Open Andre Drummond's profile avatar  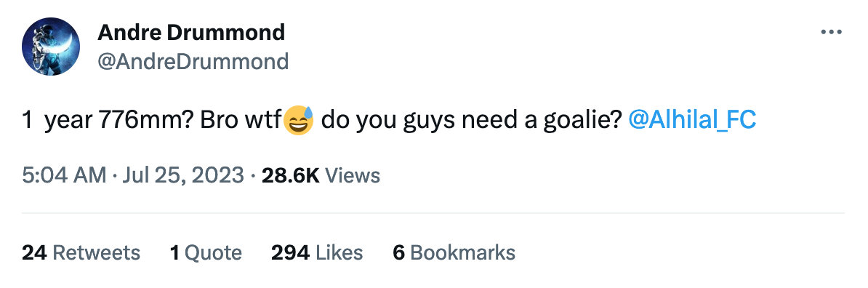coord(51,47)
